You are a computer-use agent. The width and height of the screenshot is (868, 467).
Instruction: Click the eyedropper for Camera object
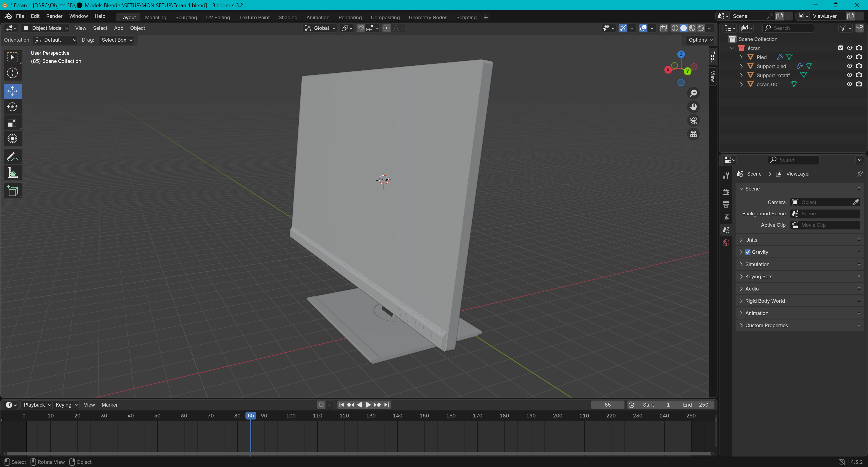click(856, 202)
